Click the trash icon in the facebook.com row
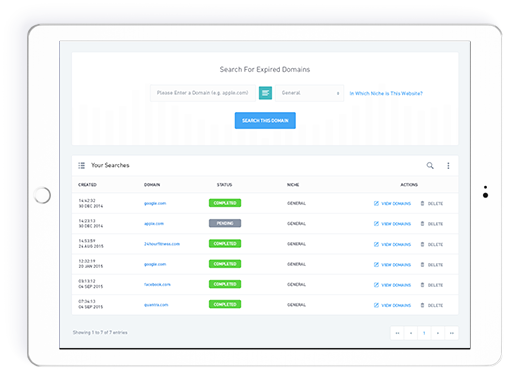505x370 pixels. point(422,285)
